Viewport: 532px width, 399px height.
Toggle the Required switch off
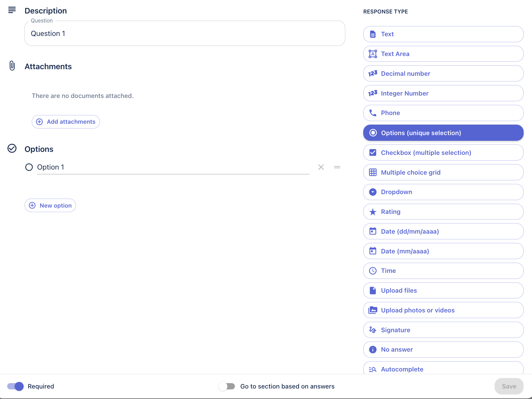[16, 386]
